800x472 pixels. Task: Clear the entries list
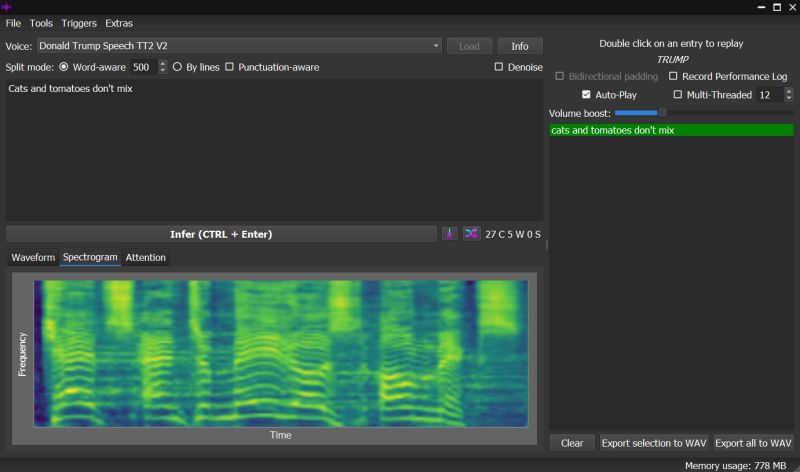click(572, 443)
